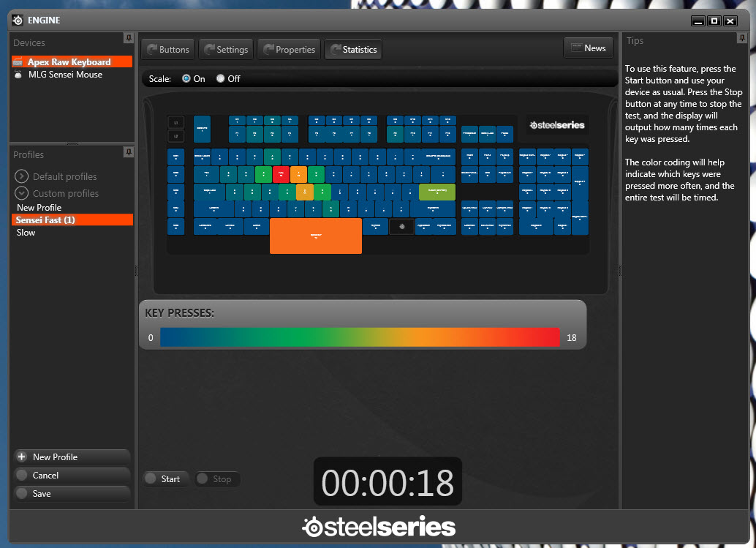Click the tall Escape key on the heatmap
This screenshot has width=756, height=548.
[x=202, y=129]
